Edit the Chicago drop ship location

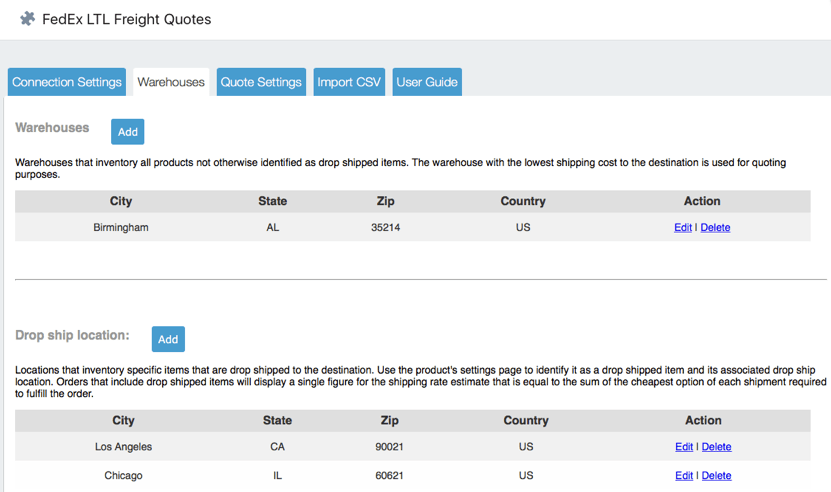684,476
